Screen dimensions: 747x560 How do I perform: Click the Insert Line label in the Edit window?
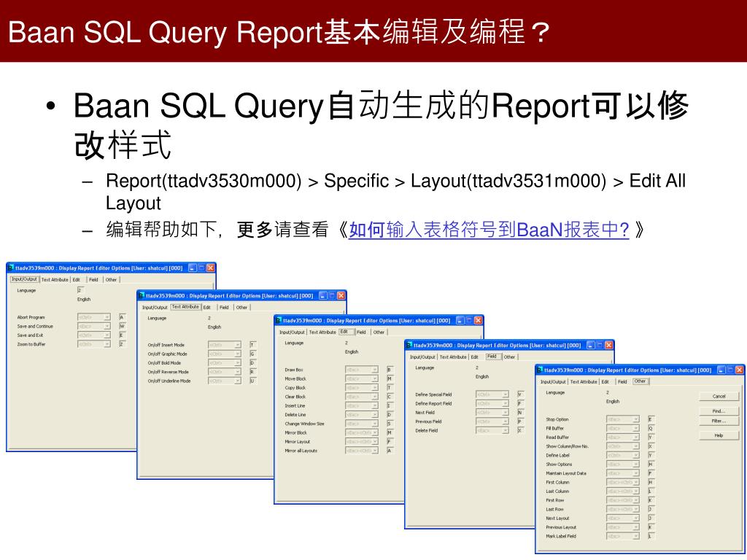[295, 405]
